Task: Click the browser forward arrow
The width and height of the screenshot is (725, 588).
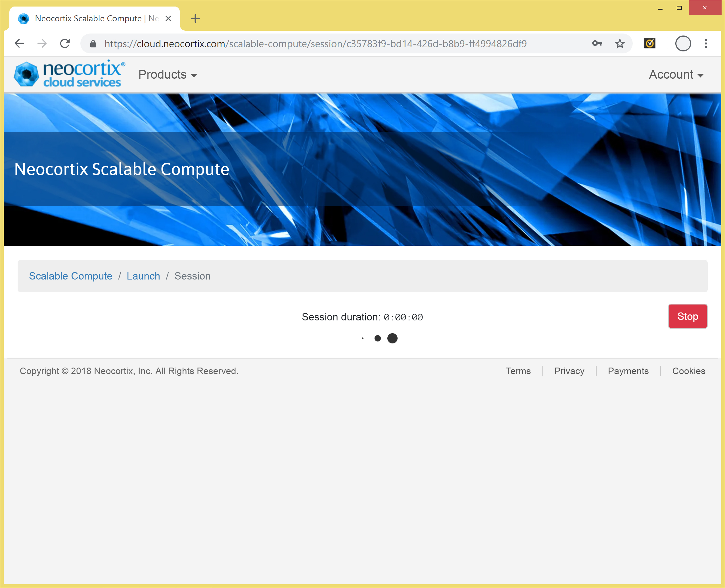Action: click(x=42, y=43)
